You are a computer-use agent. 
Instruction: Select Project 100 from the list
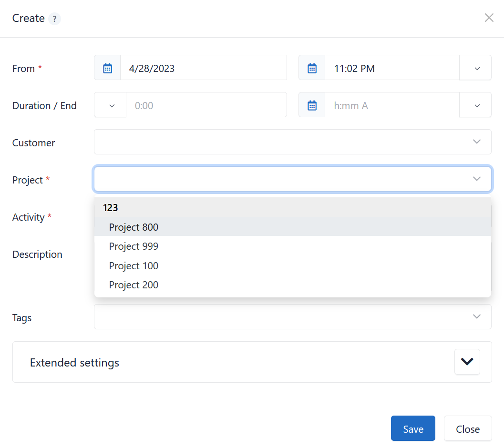[x=134, y=265]
